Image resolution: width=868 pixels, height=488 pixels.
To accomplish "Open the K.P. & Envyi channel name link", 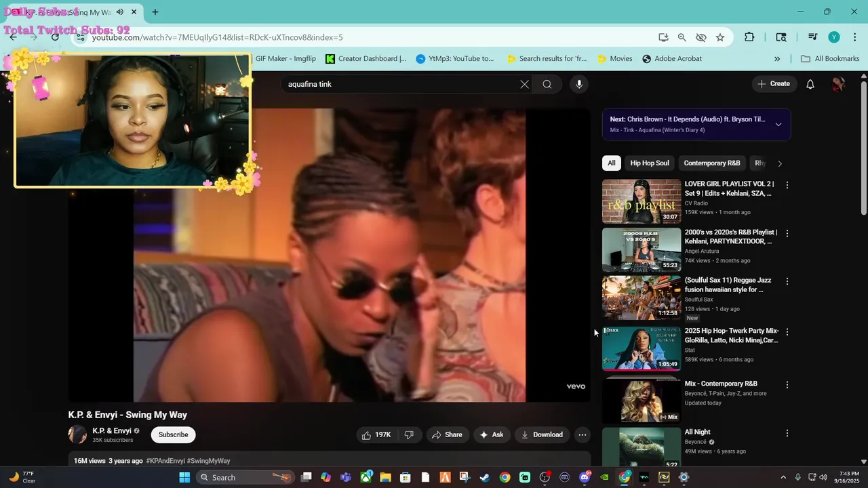I will coord(112,430).
